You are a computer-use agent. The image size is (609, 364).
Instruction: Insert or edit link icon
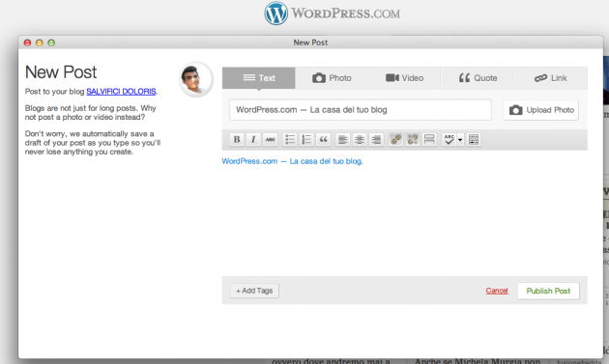pyautogui.click(x=395, y=139)
